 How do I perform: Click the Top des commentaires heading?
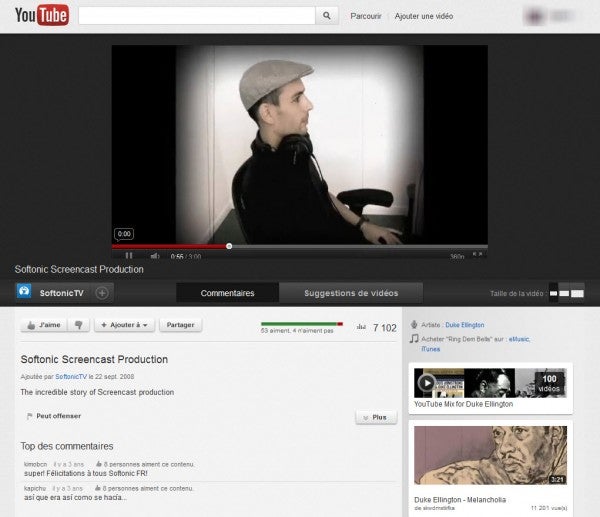[x=67, y=446]
